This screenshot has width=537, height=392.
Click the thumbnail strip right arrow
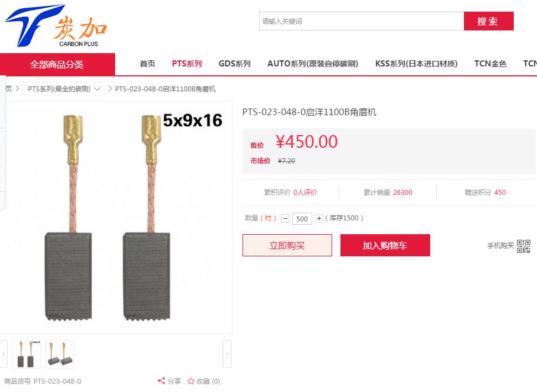pos(227,354)
